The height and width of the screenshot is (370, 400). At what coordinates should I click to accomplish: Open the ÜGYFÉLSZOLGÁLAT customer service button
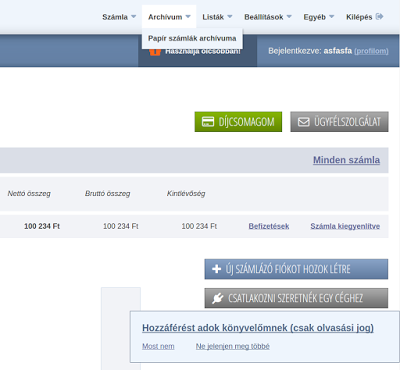click(x=339, y=122)
